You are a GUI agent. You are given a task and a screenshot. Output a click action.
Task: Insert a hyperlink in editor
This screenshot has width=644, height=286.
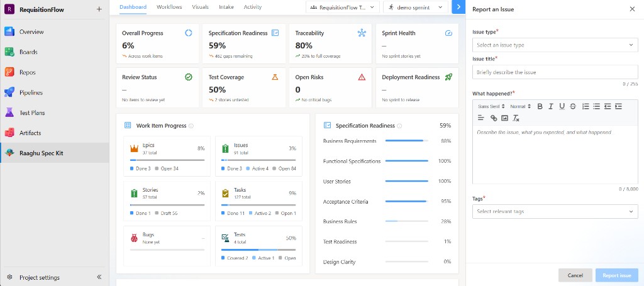coord(494,118)
